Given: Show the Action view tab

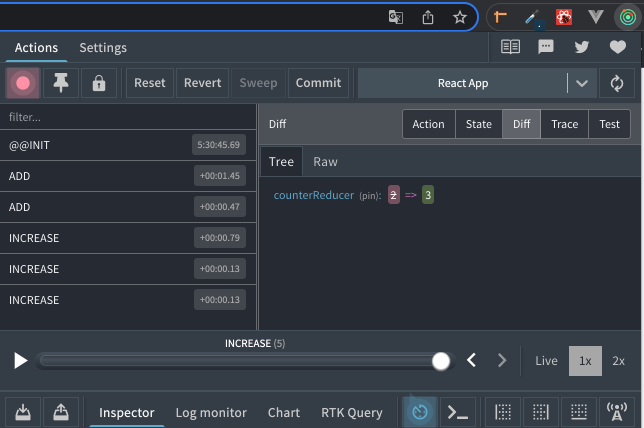Looking at the screenshot, I should (428, 124).
